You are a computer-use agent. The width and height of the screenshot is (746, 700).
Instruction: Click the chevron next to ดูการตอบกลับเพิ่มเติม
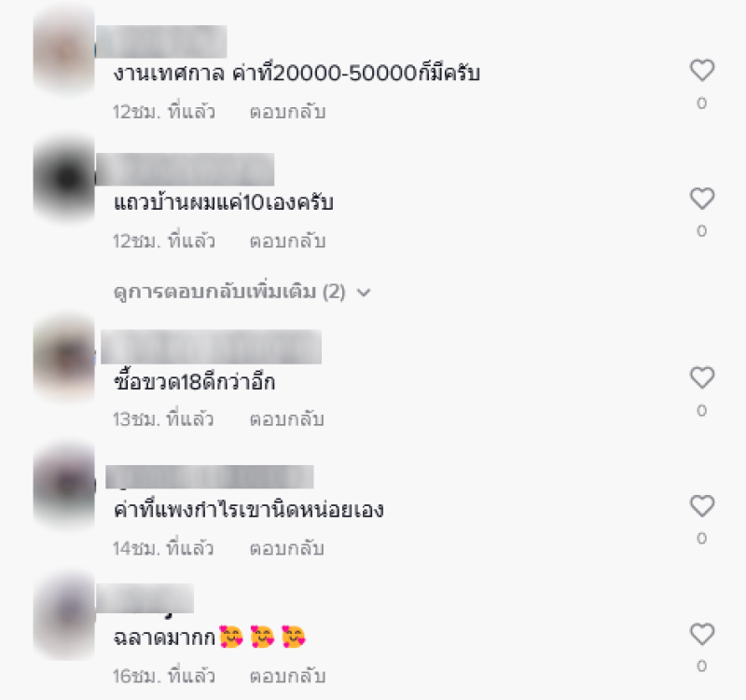click(364, 293)
